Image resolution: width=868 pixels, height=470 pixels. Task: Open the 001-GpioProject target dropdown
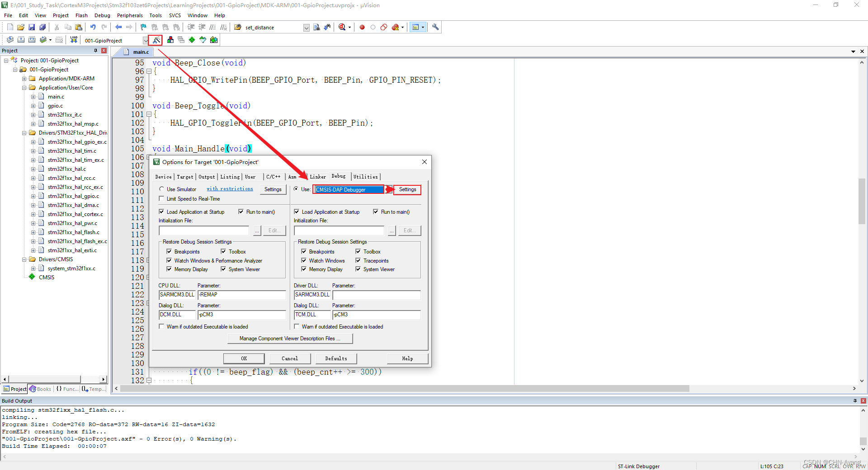(146, 40)
